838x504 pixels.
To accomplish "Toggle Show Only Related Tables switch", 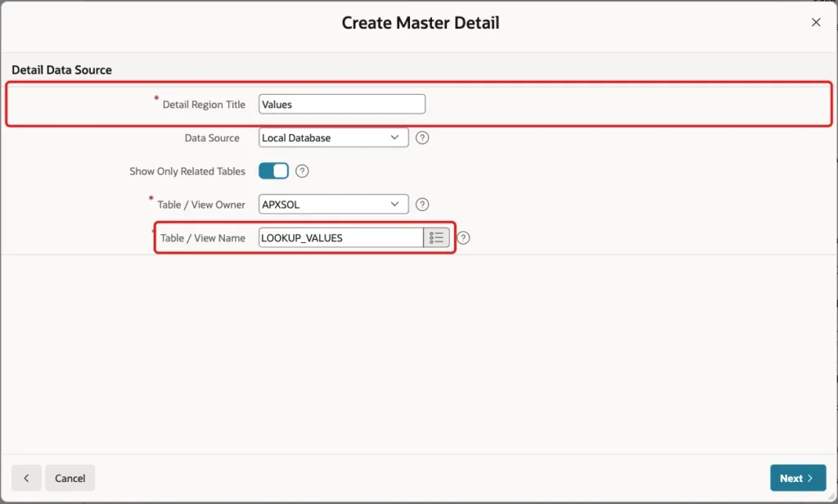I will tap(273, 171).
